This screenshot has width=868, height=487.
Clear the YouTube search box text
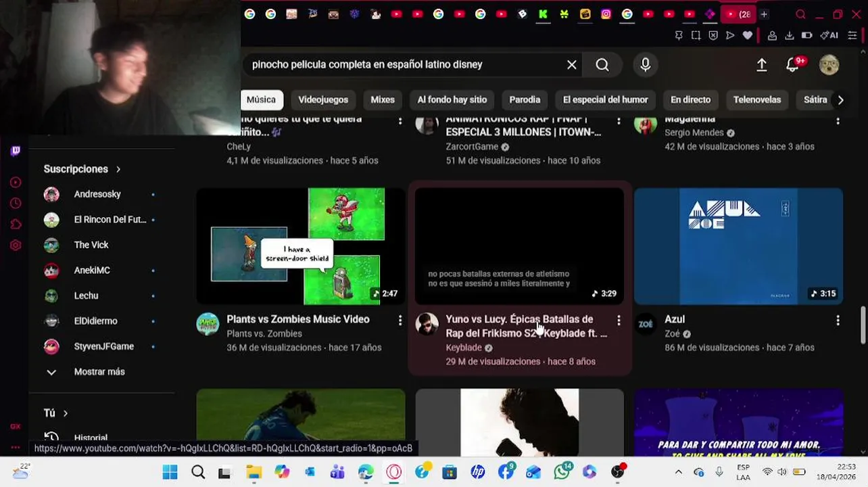(572, 64)
